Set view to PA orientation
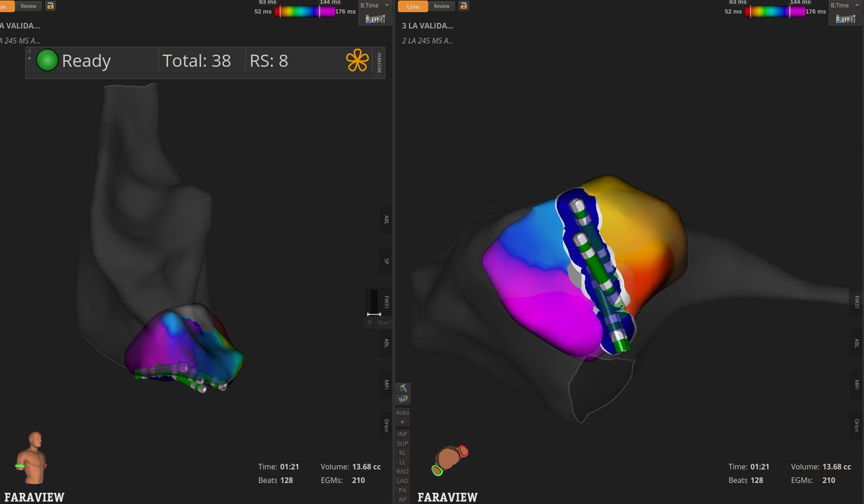This screenshot has width=864, height=504. pyautogui.click(x=402, y=490)
